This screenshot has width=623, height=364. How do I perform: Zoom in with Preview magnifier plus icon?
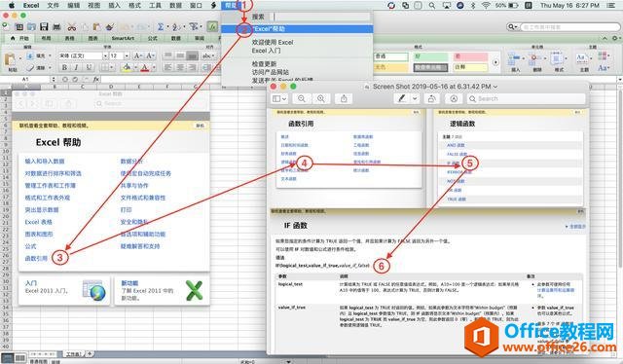(x=320, y=98)
